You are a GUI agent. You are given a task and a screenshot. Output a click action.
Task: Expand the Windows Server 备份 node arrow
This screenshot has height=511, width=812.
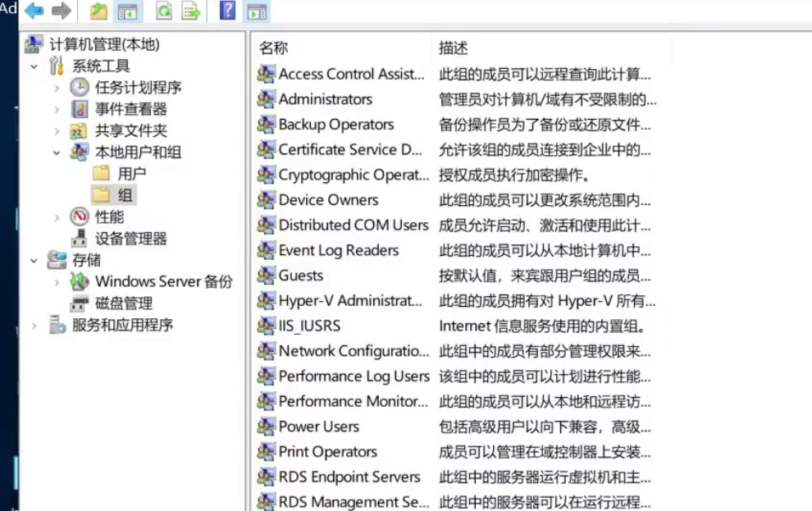[x=57, y=282]
